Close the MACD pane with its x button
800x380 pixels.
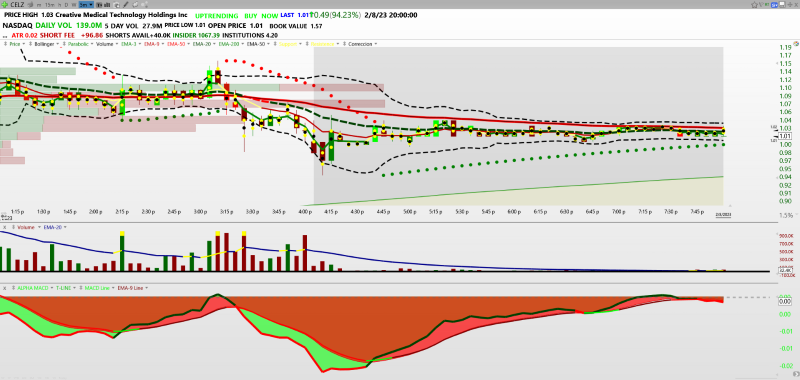4,288
